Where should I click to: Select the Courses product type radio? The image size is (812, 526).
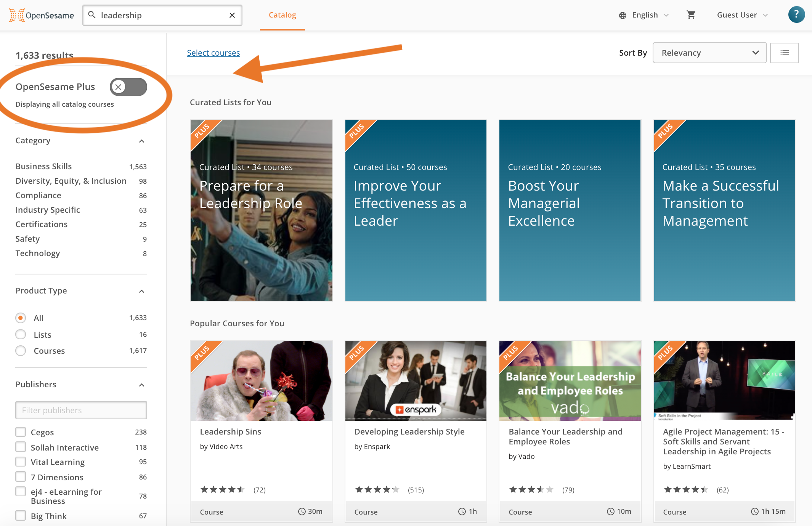tap(21, 350)
